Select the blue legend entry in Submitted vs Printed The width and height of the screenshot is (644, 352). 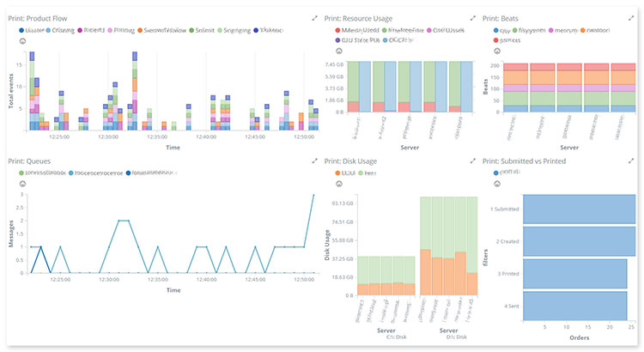[495, 173]
